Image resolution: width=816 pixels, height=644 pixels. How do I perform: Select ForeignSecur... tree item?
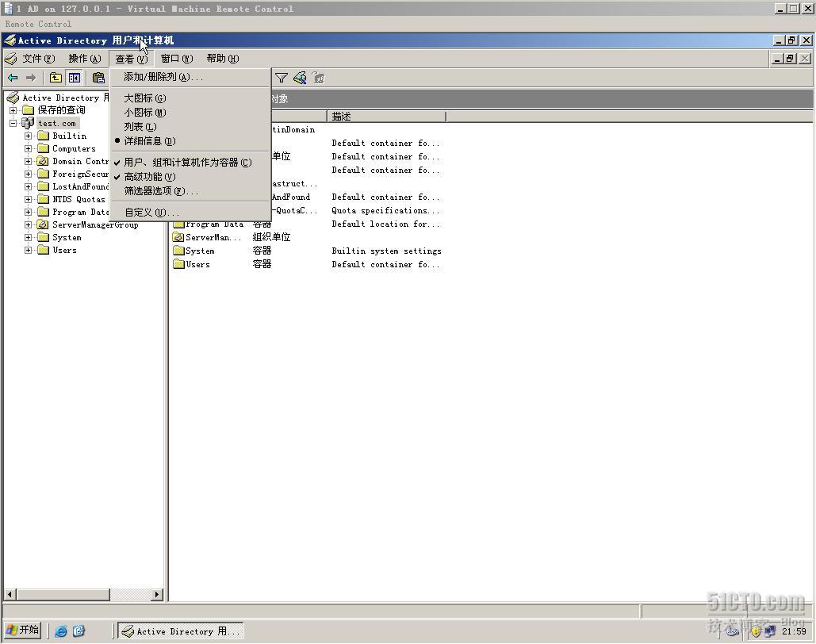pyautogui.click(x=80, y=174)
